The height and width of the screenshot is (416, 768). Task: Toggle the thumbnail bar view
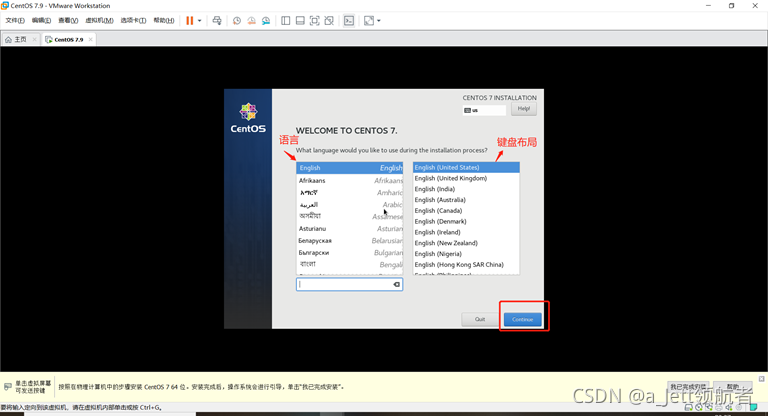pos(300,21)
